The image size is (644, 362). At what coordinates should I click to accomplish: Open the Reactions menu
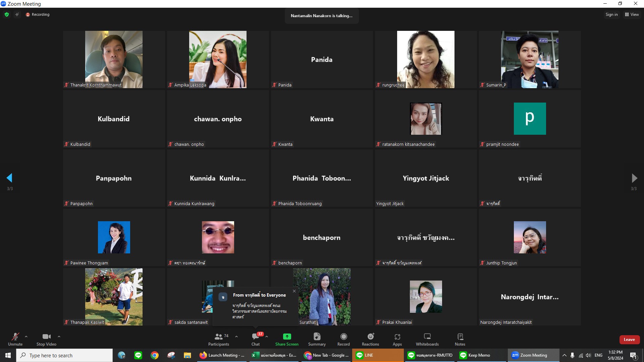(x=370, y=339)
